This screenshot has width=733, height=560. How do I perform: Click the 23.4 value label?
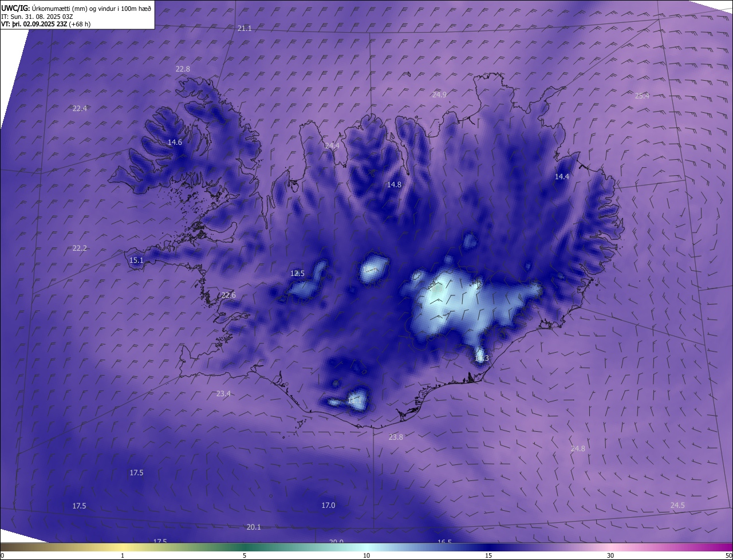pyautogui.click(x=223, y=393)
